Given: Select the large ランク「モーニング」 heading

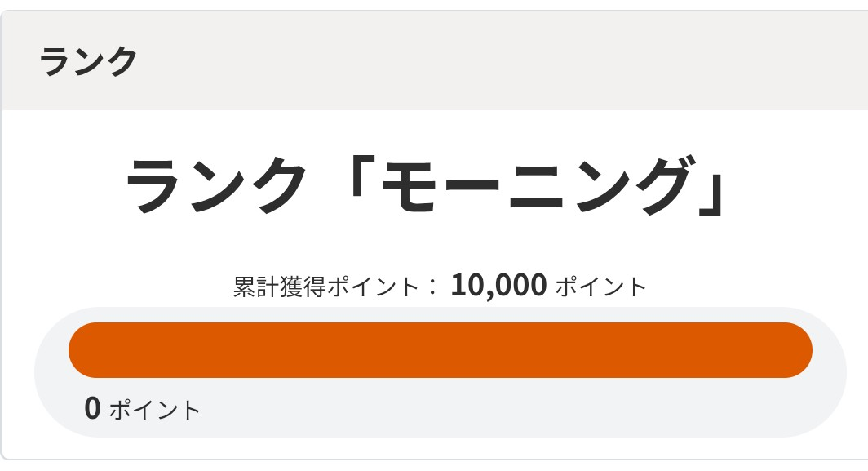Looking at the screenshot, I should point(426,185).
